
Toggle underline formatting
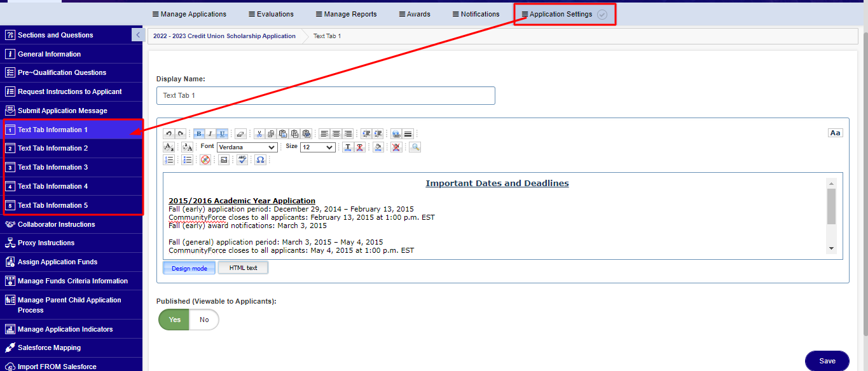(223, 133)
